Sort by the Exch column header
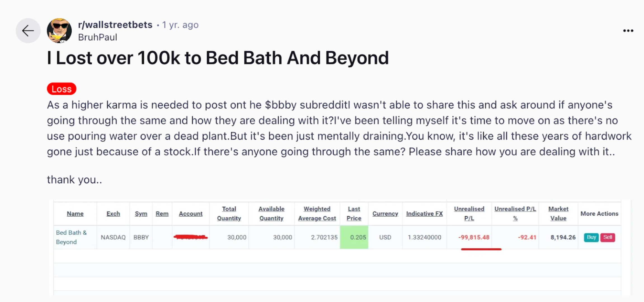The height and width of the screenshot is (302, 644). tap(113, 214)
